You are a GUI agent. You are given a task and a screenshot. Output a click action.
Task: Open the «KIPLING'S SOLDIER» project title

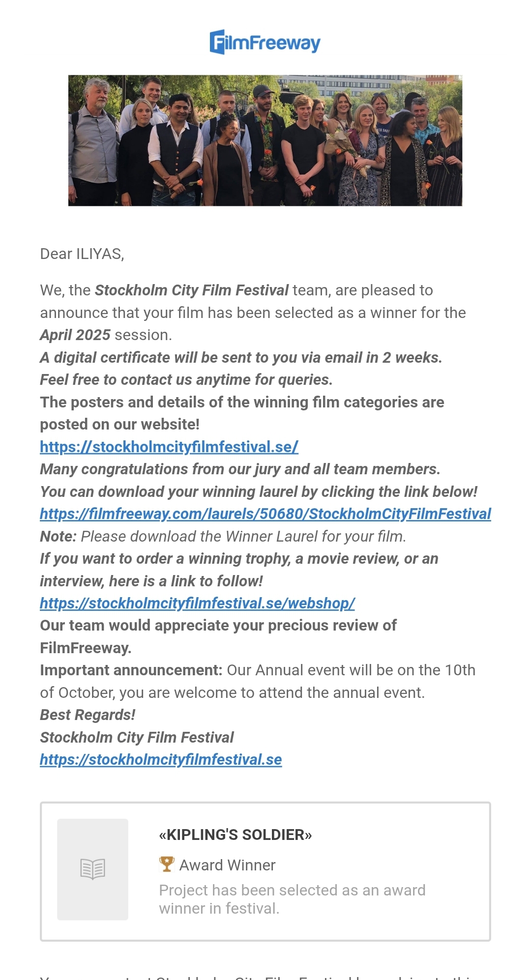pos(236,835)
